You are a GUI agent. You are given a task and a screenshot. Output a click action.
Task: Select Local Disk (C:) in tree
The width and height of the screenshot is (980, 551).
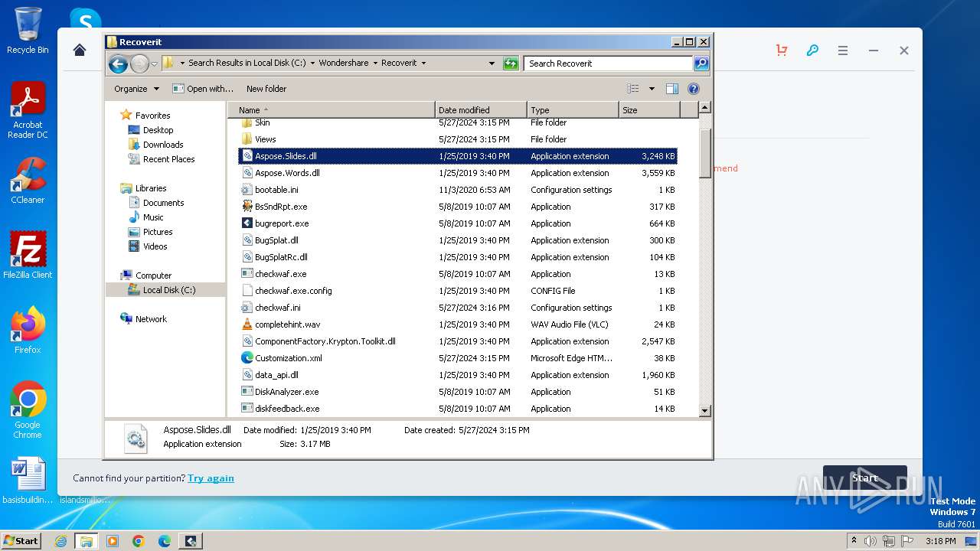168,290
